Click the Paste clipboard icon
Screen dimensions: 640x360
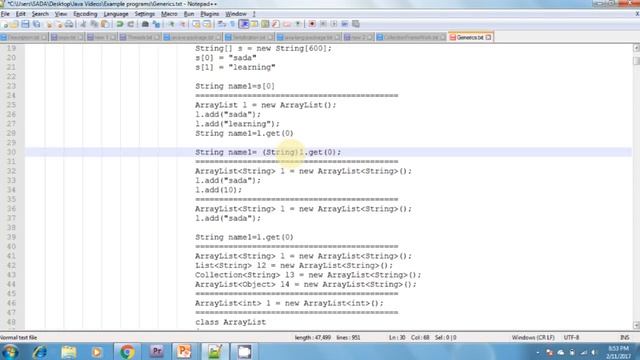pos(105,24)
